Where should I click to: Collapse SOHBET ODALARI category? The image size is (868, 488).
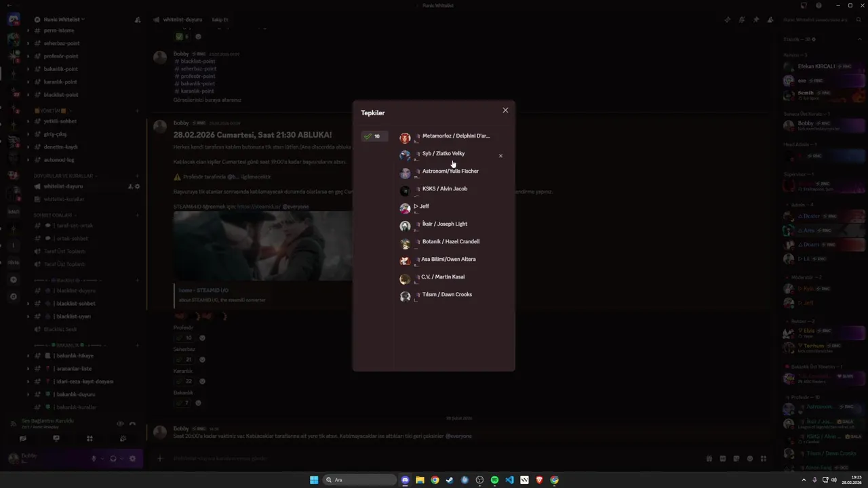54,215
